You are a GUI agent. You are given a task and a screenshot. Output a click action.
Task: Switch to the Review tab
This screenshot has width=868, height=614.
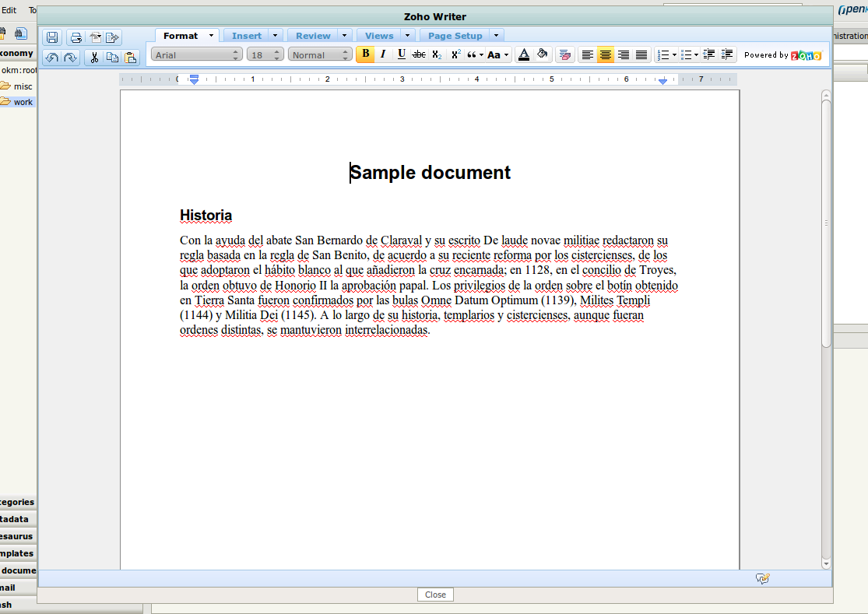[x=313, y=36]
